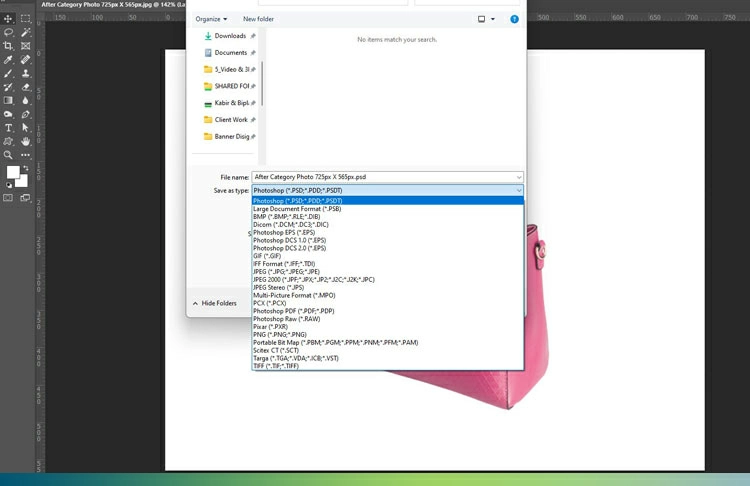Select the Zoom tool in toolbar
Screen dimensions: 750x486
coord(8,155)
